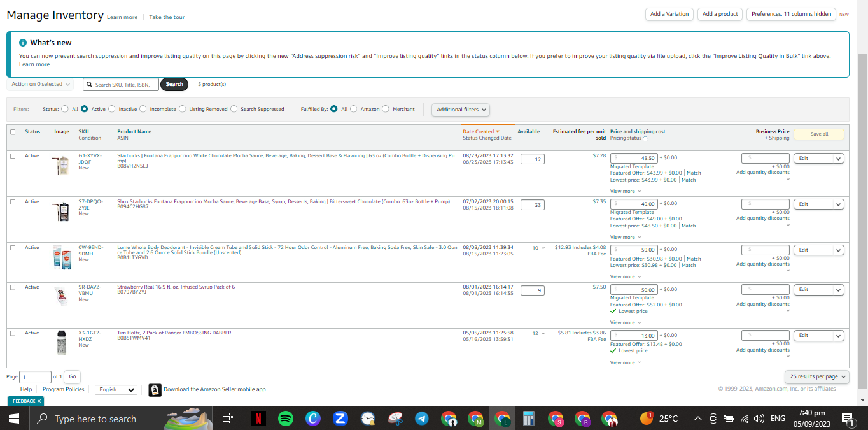Screen dimensions: 868x430
Task: Close the Feedback tab with its X
Action: 39,401
